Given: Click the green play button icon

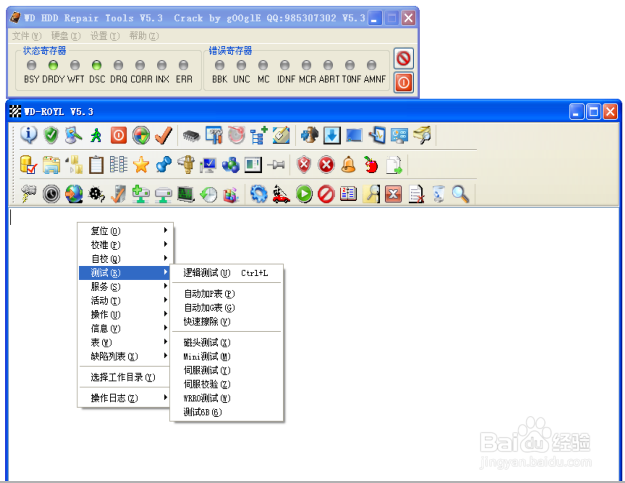Looking at the screenshot, I should [304, 194].
